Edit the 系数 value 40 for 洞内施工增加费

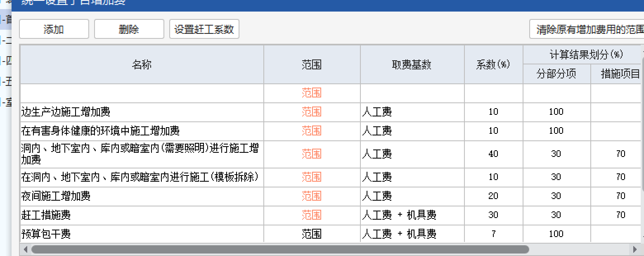coord(494,154)
